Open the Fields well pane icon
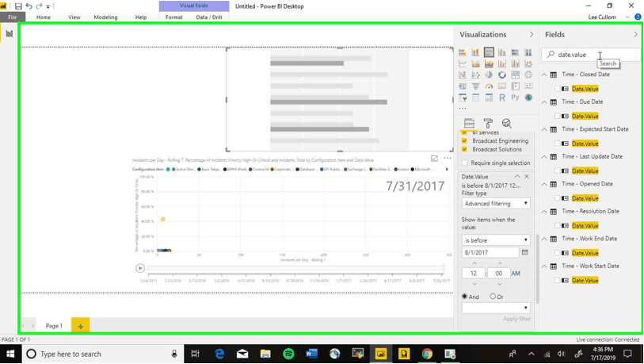Viewport: 644px width, 364px height. (x=469, y=123)
